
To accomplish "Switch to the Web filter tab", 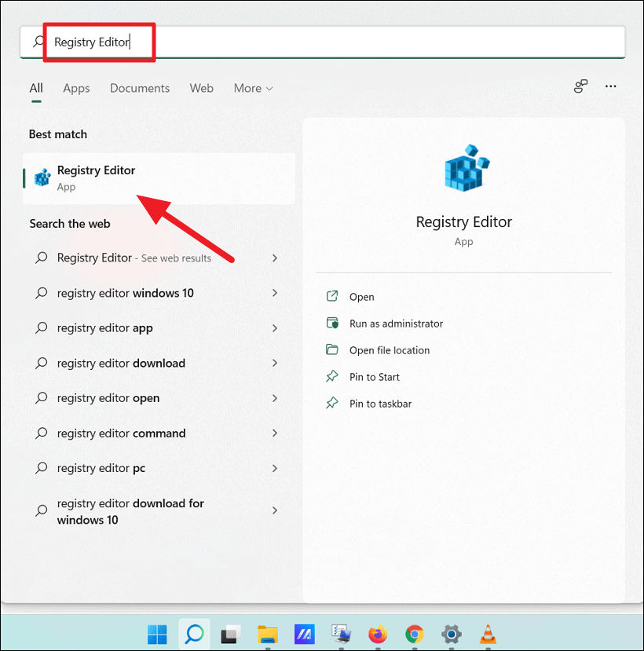I will [x=201, y=88].
